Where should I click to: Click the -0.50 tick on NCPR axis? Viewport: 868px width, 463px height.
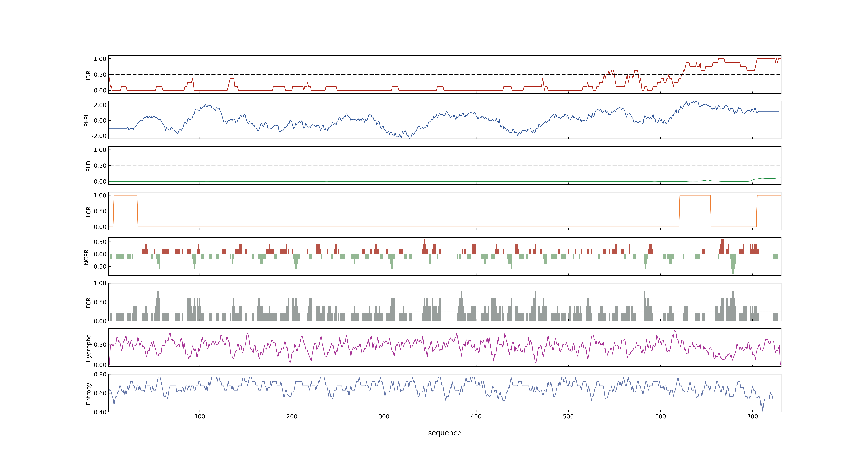tap(99, 267)
